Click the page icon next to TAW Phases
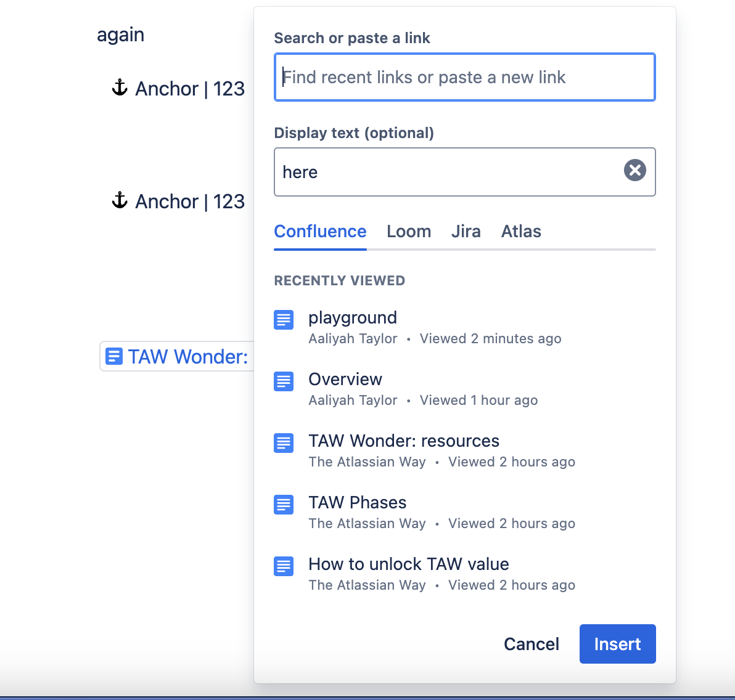This screenshot has width=735, height=700. [x=284, y=505]
